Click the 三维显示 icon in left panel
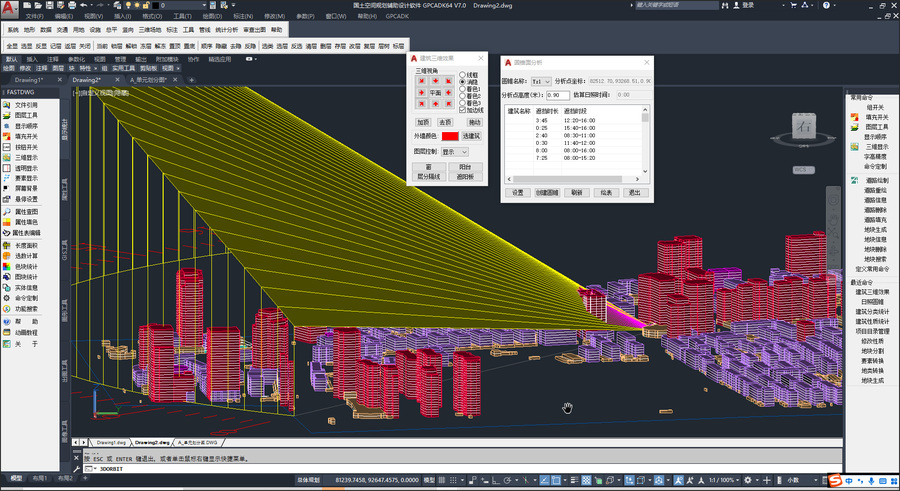 [x=7, y=157]
